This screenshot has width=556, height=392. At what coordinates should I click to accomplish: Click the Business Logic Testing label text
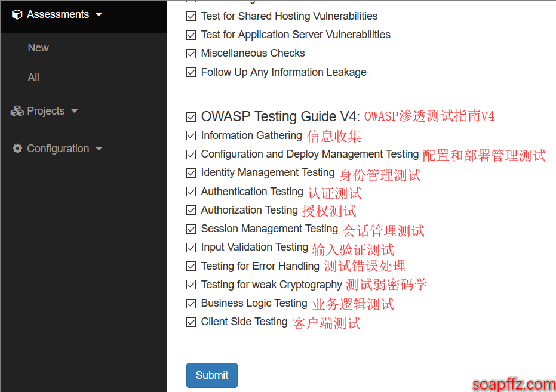pos(254,303)
